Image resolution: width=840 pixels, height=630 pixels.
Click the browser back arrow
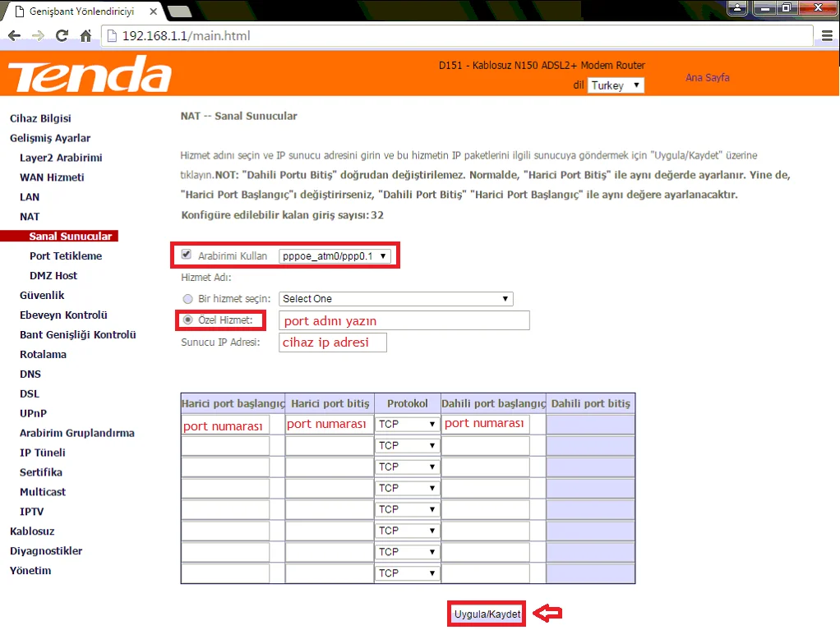point(15,36)
